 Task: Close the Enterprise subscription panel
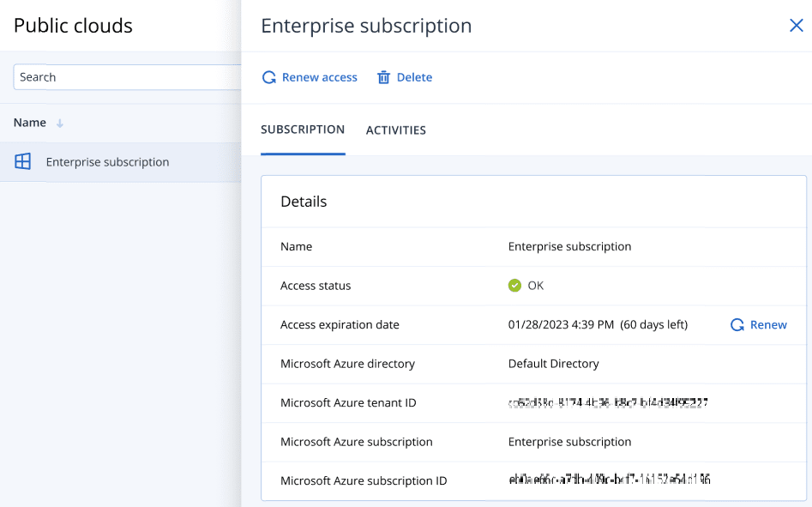(796, 26)
